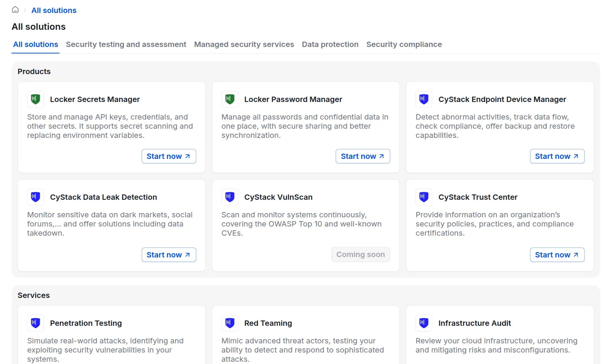Click the Locker Password Manager description text
611x364 pixels.
pos(305,126)
